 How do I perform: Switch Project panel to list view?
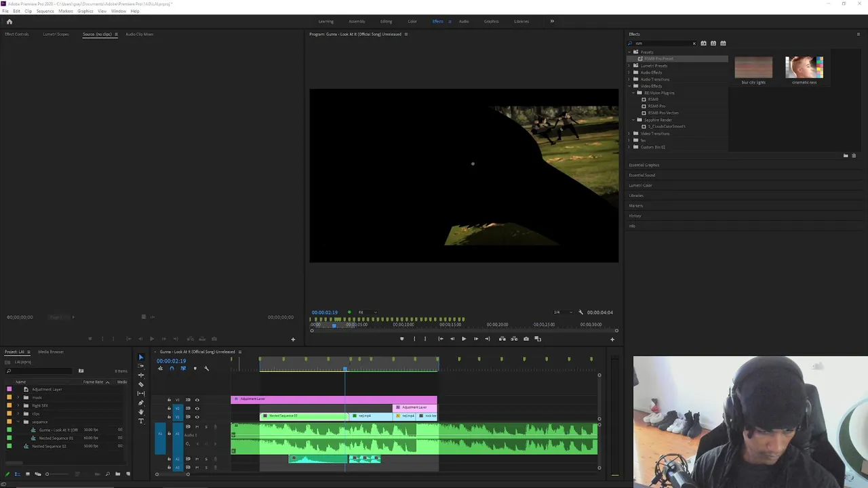[x=17, y=474]
